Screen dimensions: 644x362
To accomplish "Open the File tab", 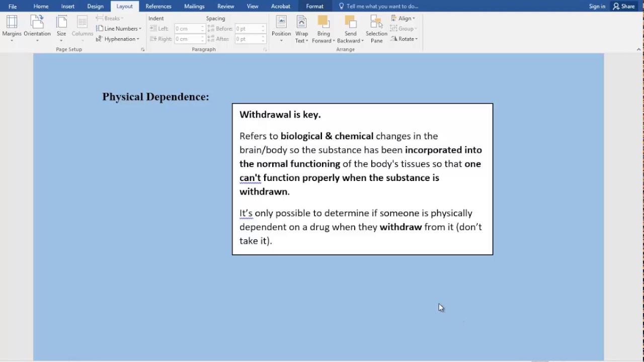I will (x=13, y=6).
